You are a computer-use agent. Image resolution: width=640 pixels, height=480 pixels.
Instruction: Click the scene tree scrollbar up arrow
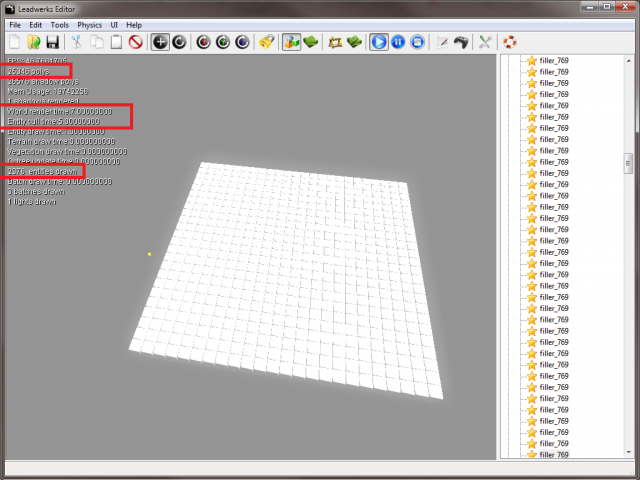pos(628,60)
